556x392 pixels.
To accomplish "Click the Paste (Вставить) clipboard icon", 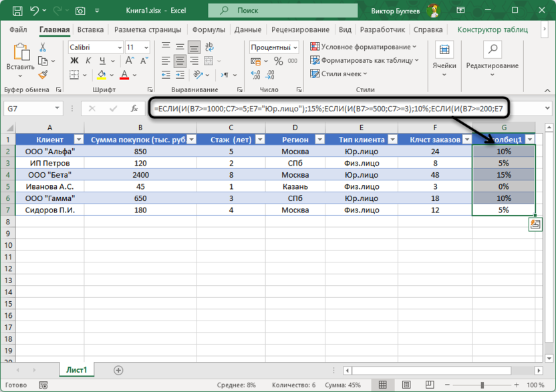I will click(x=20, y=53).
